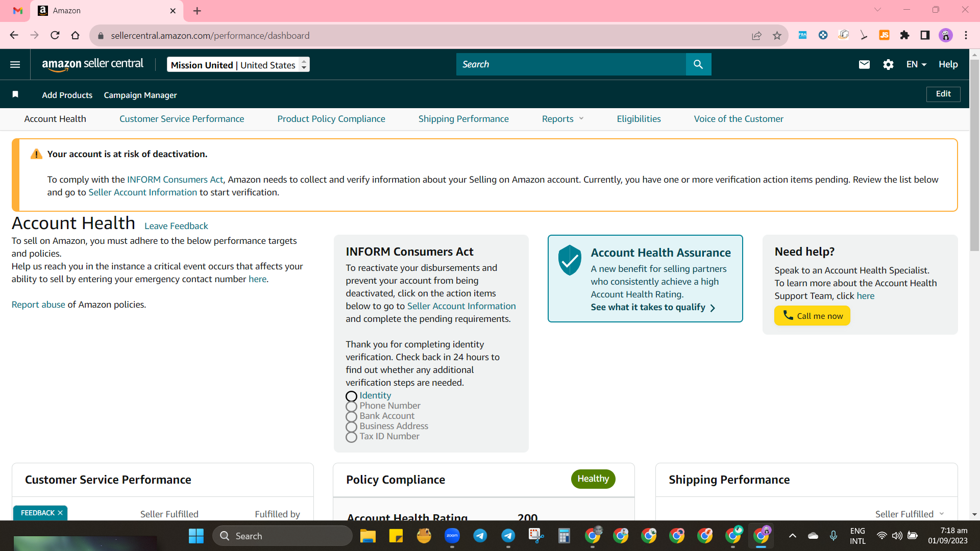Click the browser back arrow
Screen dimensions: 980x551
click(14, 35)
